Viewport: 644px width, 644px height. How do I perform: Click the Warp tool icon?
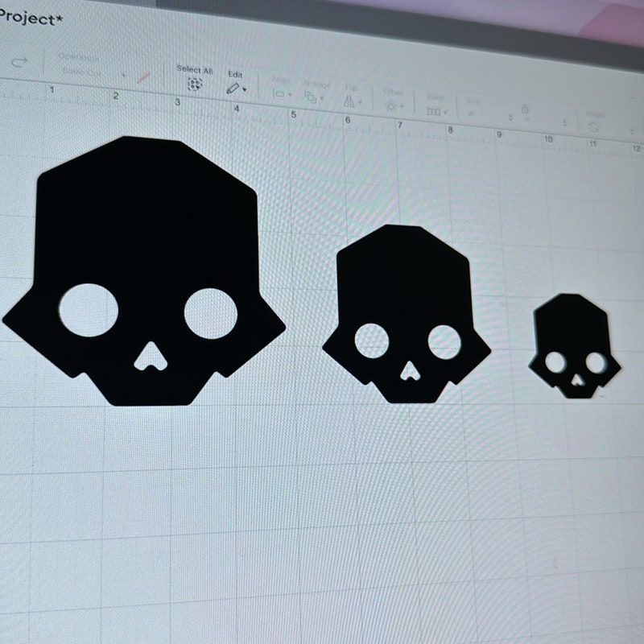[x=435, y=111]
